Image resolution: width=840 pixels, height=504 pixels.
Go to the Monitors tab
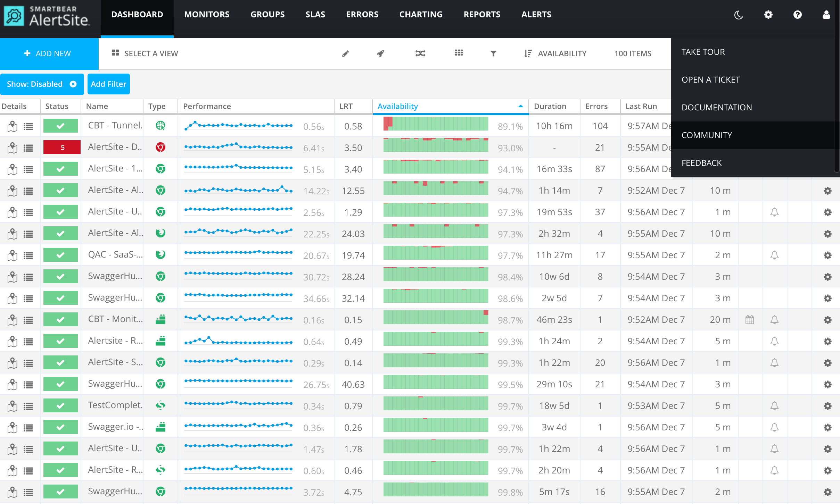pyautogui.click(x=207, y=15)
